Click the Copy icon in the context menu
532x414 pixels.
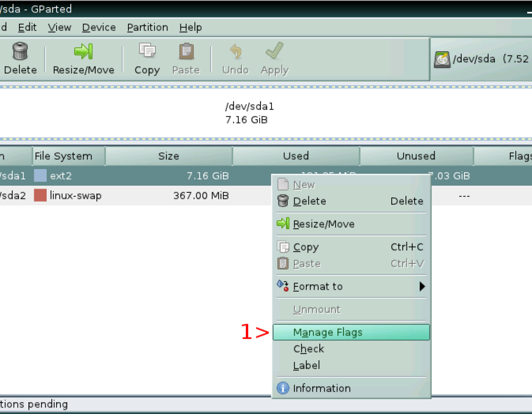(x=283, y=247)
